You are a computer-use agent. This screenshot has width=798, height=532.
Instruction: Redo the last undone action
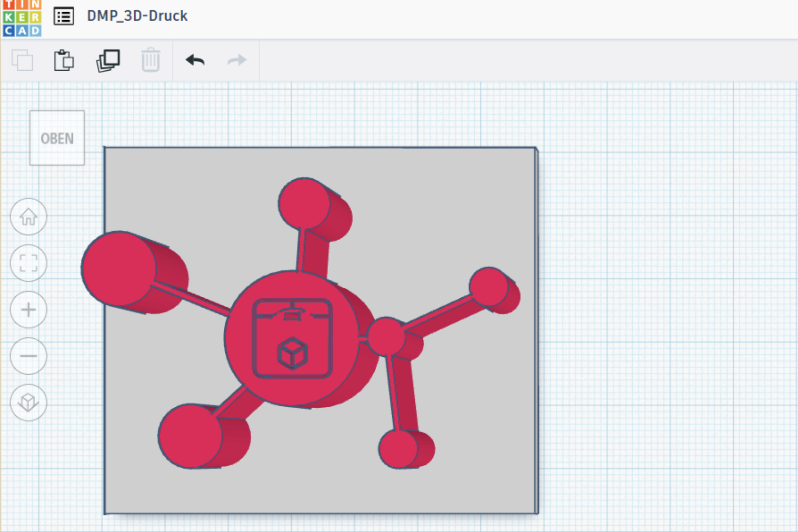tap(237, 60)
